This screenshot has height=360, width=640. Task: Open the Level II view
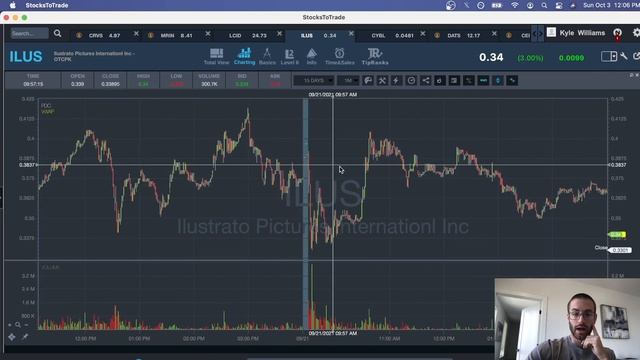tap(289, 57)
